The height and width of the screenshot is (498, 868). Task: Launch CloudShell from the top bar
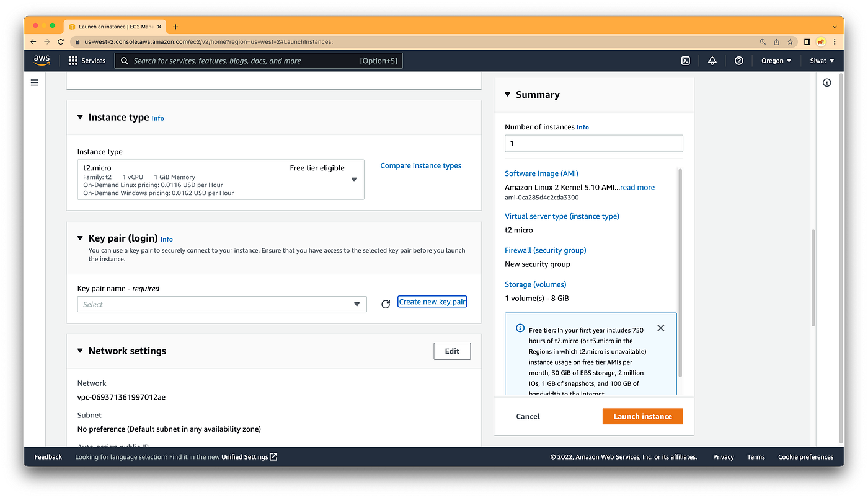(686, 61)
